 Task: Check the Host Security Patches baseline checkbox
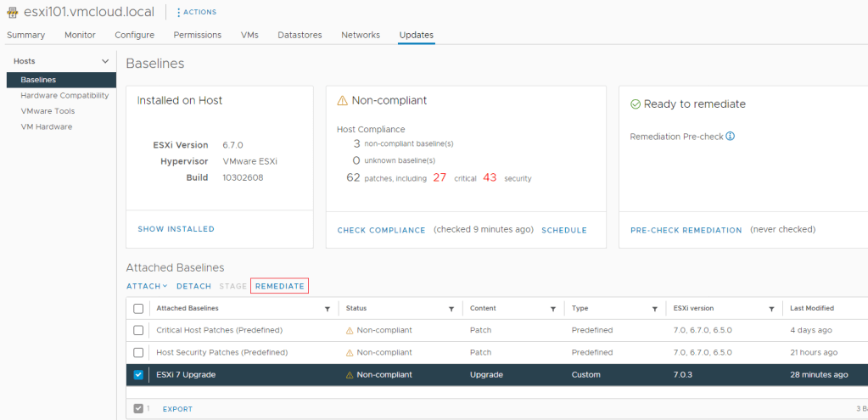138,352
